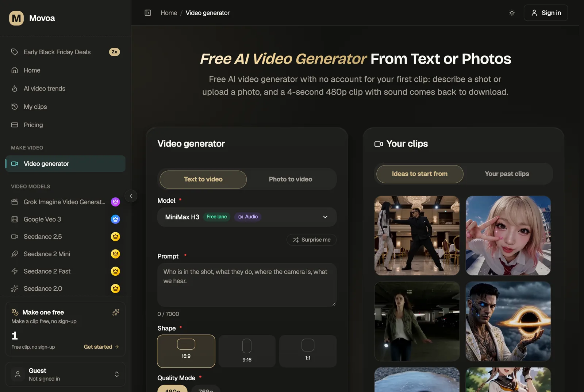Open the Ideas to start from tab
This screenshot has width=584, height=392.
(420, 174)
